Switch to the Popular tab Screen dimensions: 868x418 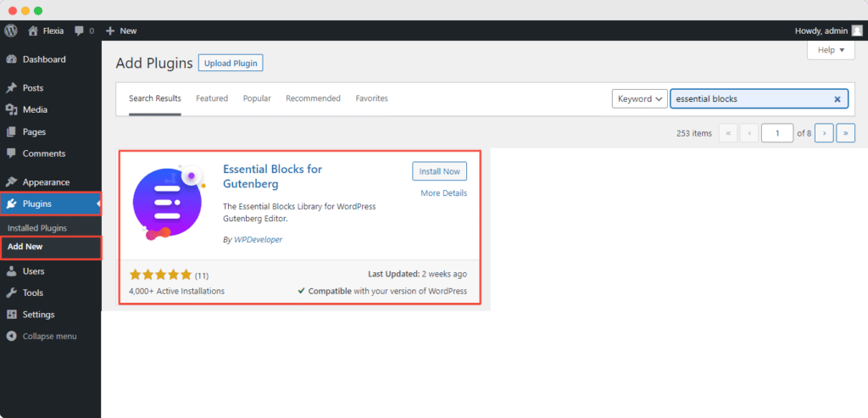257,98
